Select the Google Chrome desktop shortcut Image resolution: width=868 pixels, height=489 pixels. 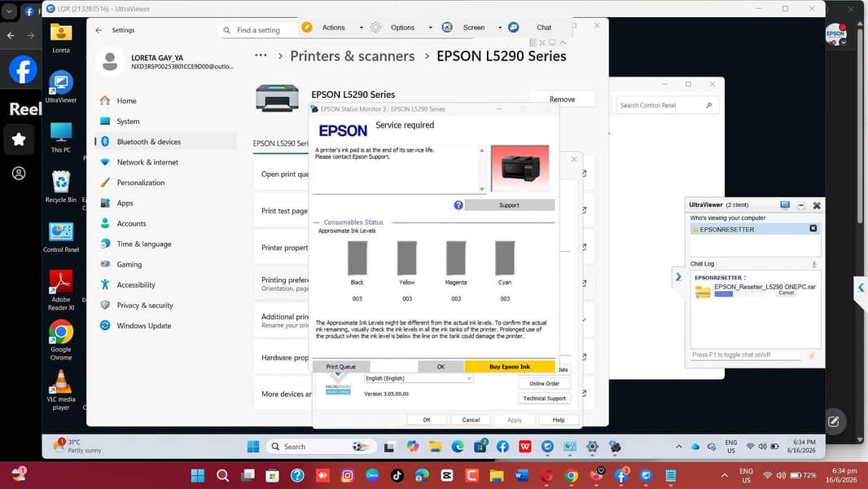[61, 341]
